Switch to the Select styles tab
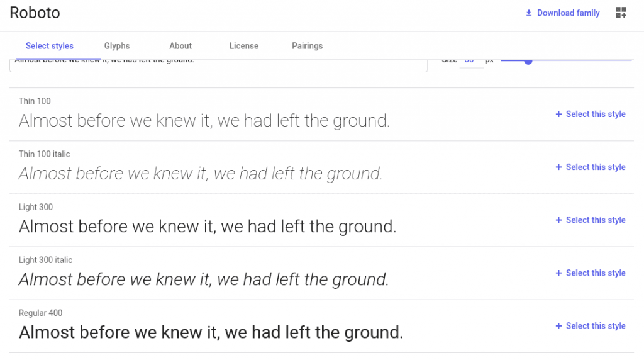This screenshot has width=644, height=360. pyautogui.click(x=50, y=46)
